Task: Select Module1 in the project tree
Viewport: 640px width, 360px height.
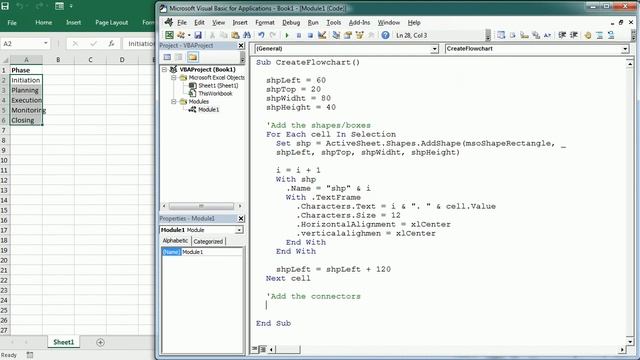Action: (208, 110)
